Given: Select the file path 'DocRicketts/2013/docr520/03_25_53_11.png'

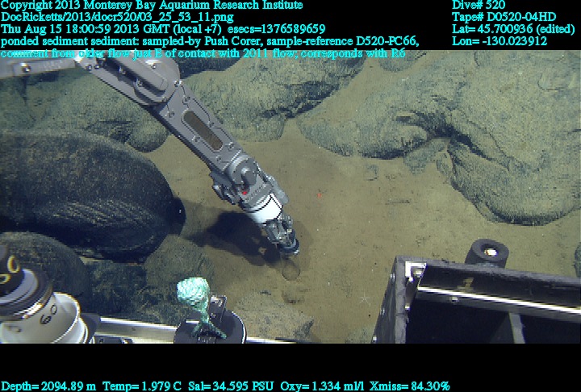Looking at the screenshot, I should tap(118, 17).
